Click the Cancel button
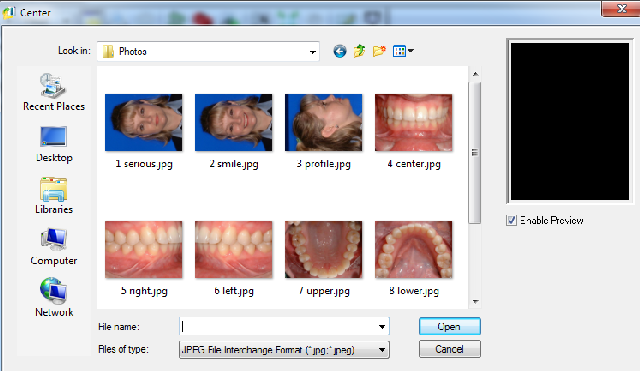640x371 pixels. (x=449, y=349)
